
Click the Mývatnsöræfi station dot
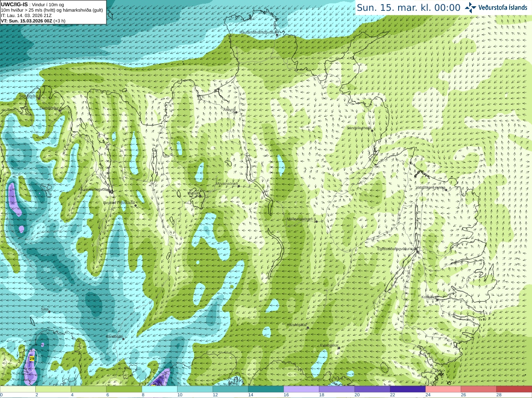(239, 186)
